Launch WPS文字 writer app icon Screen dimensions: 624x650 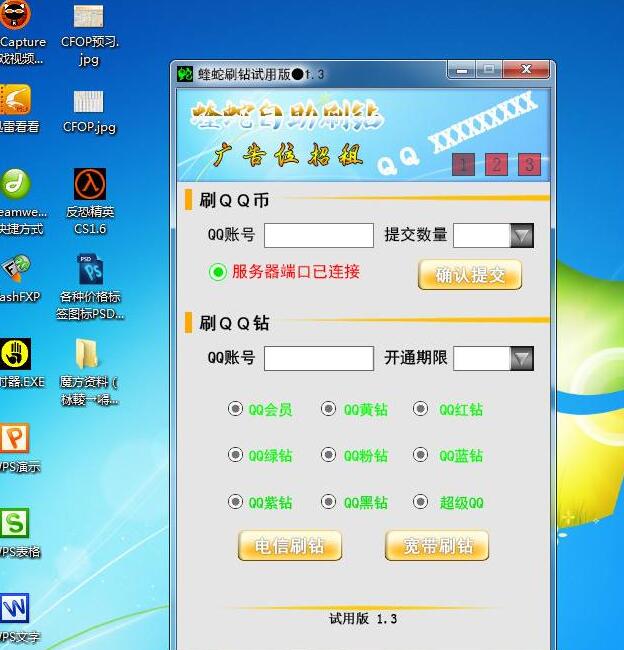coord(15,608)
